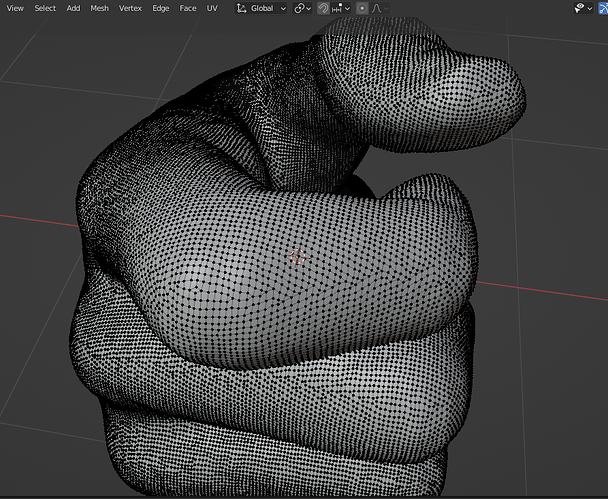
Task: Open the Edge menu
Action: pyautogui.click(x=161, y=8)
